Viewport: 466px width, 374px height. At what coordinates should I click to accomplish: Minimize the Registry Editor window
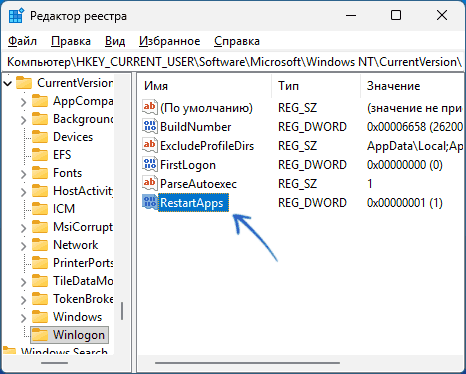coord(351,16)
